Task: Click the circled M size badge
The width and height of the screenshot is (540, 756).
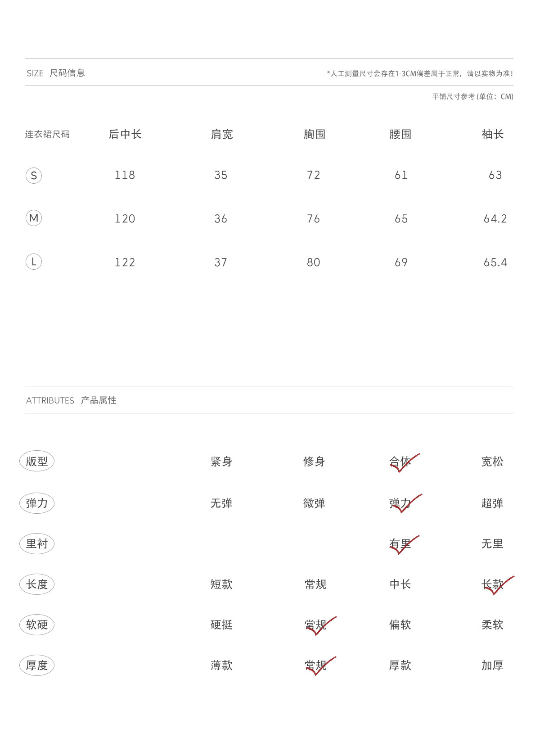Action: [34, 218]
